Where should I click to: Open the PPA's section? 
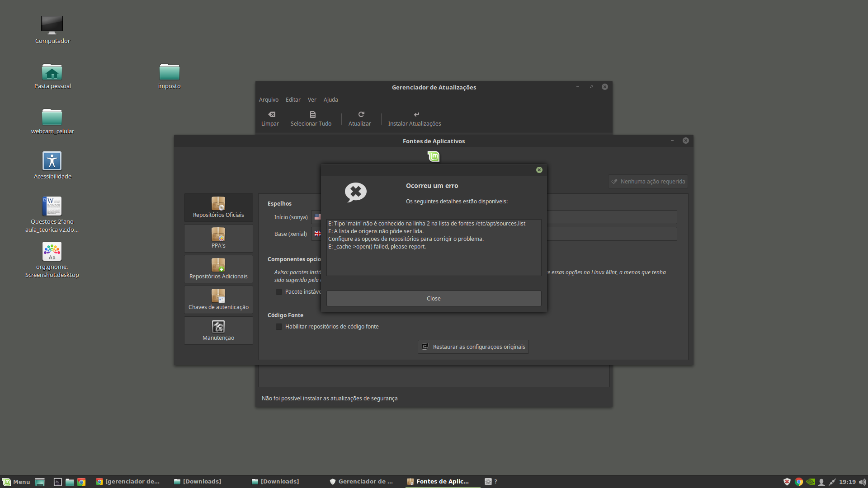(218, 238)
